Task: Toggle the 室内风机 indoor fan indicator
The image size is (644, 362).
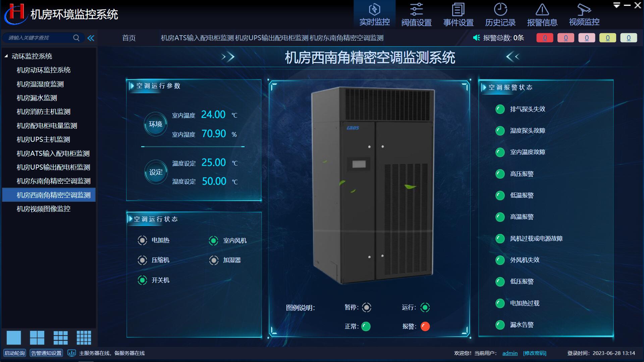Action: click(x=213, y=241)
